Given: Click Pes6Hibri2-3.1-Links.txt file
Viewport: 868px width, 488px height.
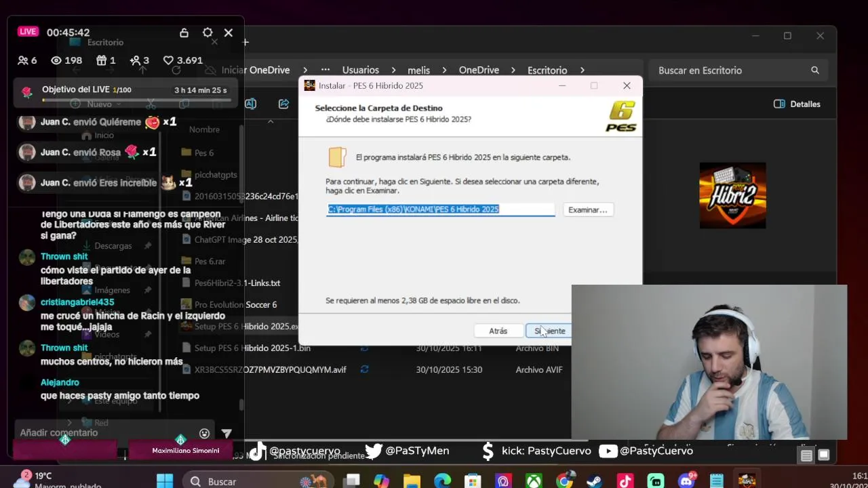Looking at the screenshot, I should 237,283.
